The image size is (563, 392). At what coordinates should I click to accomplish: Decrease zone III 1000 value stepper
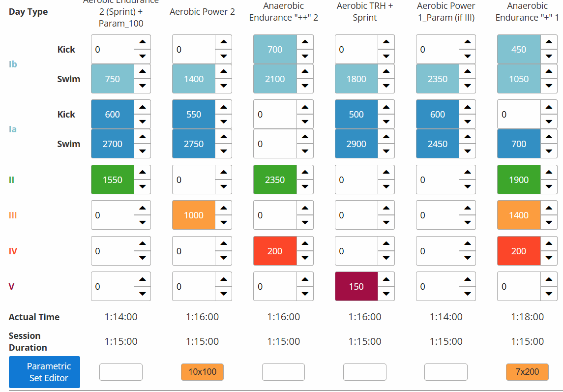224,222
